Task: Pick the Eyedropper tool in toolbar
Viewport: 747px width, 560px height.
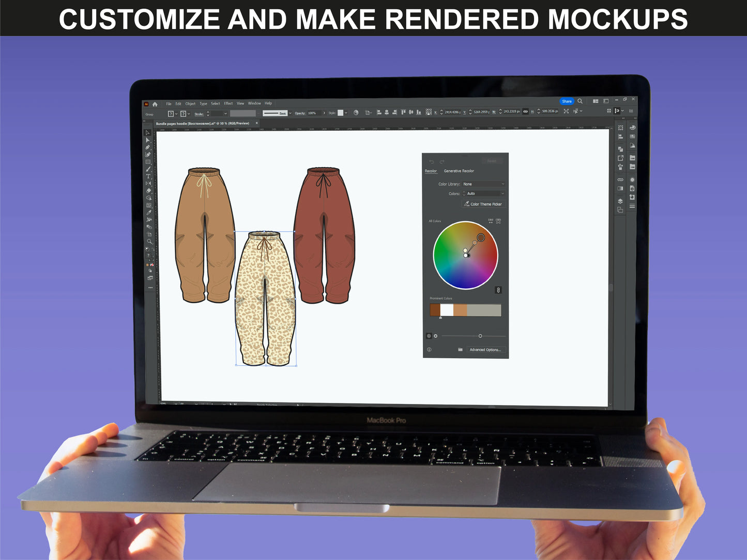Action: tap(149, 212)
